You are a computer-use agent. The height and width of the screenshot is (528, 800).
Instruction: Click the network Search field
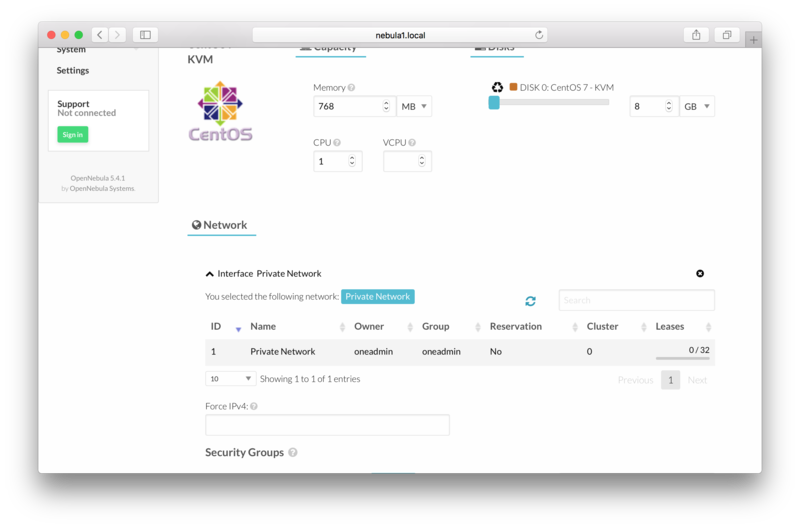point(636,300)
